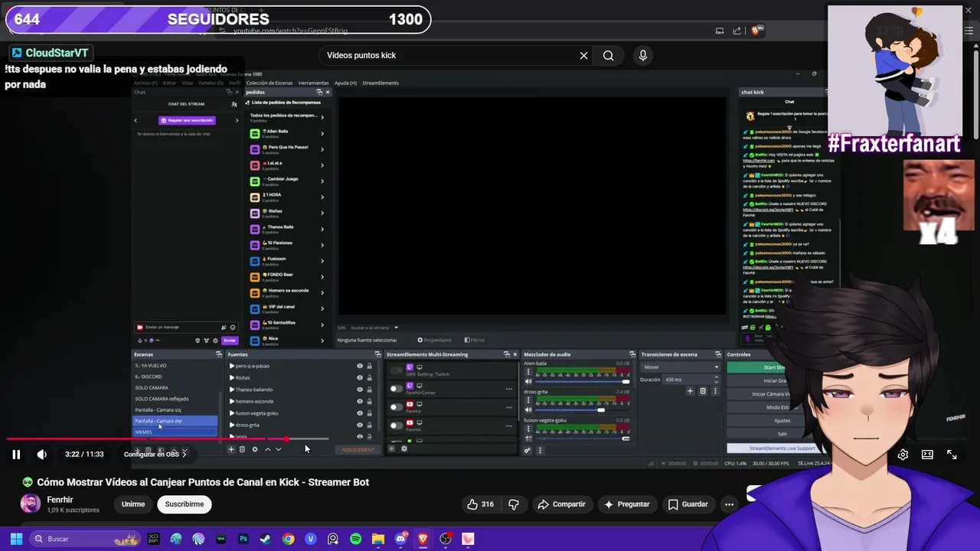Enable FenrhirGamer Twitch multi-stream toggle
The height and width of the screenshot is (551, 980).
pyautogui.click(x=396, y=388)
